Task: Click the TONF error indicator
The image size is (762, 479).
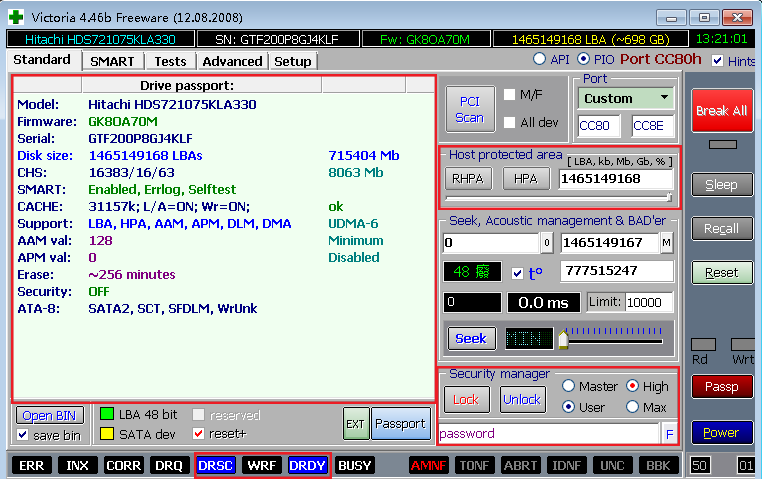Action: click(474, 465)
